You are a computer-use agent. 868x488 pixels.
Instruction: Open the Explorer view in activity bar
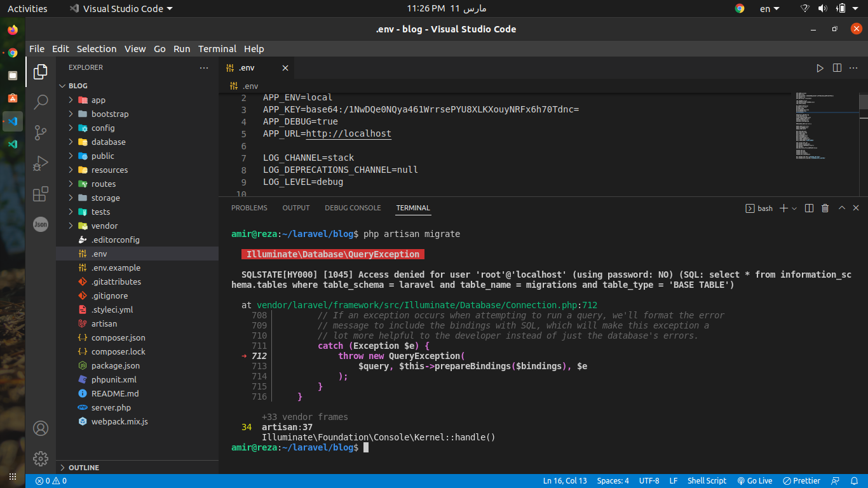point(41,72)
